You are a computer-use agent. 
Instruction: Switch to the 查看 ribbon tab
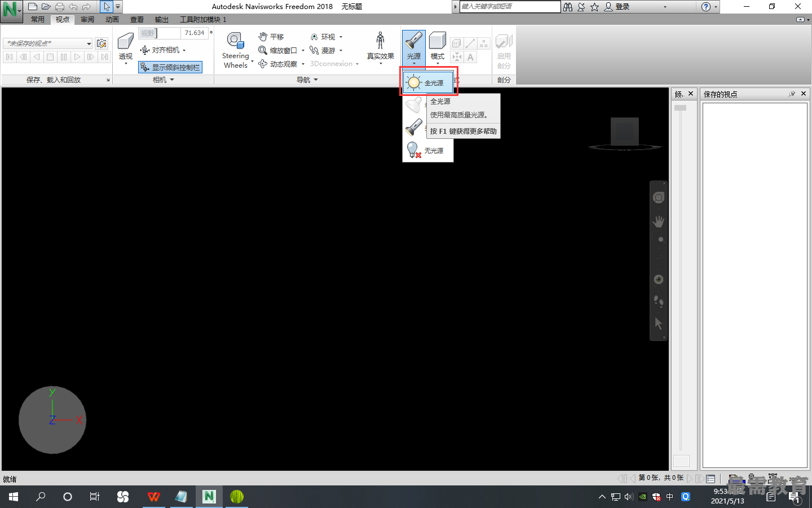[137, 20]
